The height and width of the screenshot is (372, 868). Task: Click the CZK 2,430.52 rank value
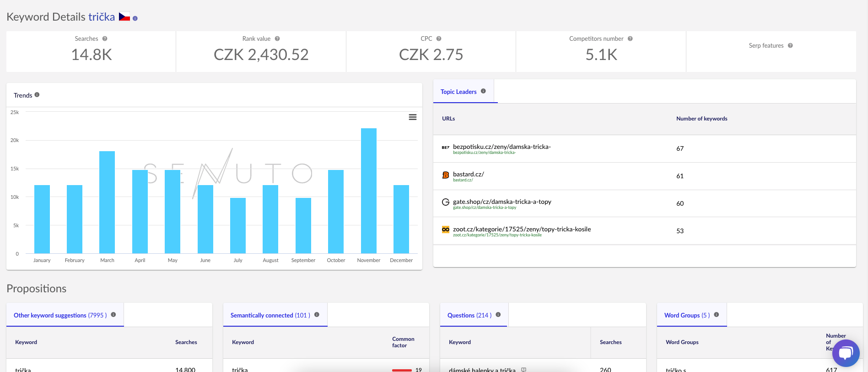pos(261,55)
